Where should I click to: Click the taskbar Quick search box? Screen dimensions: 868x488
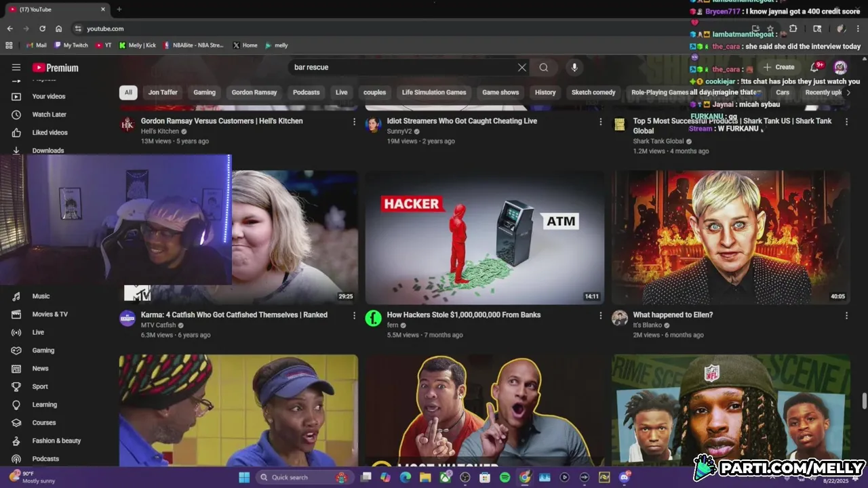[x=303, y=477]
